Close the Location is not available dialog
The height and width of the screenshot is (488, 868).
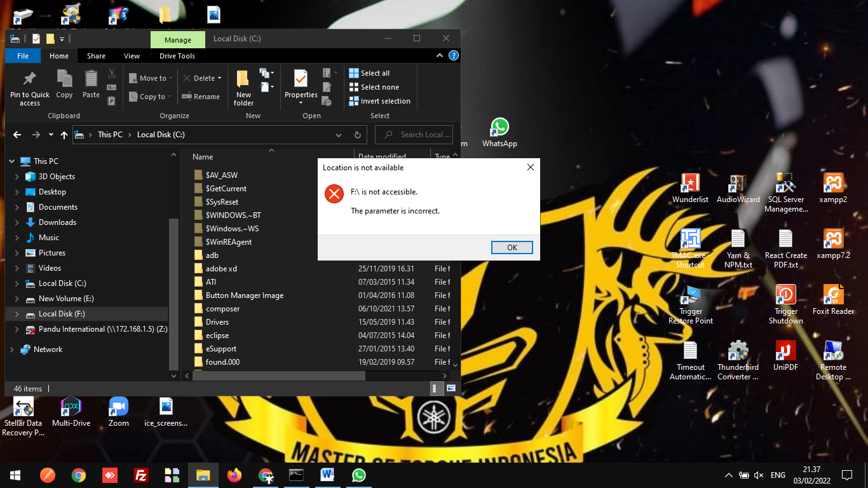click(x=531, y=167)
